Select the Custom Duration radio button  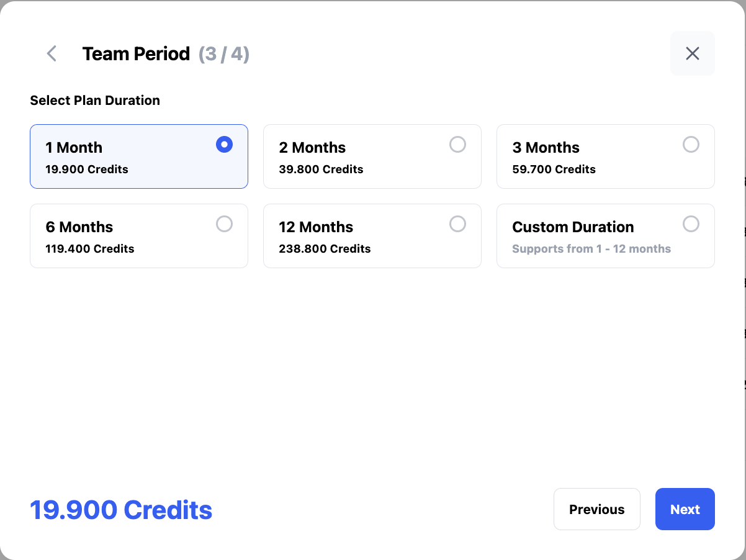(691, 224)
